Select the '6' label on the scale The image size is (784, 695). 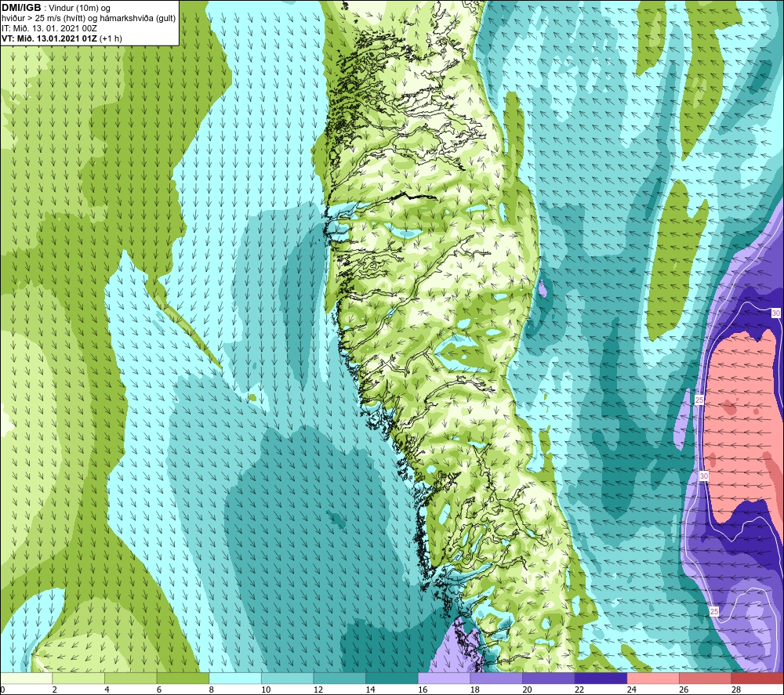[x=158, y=690]
